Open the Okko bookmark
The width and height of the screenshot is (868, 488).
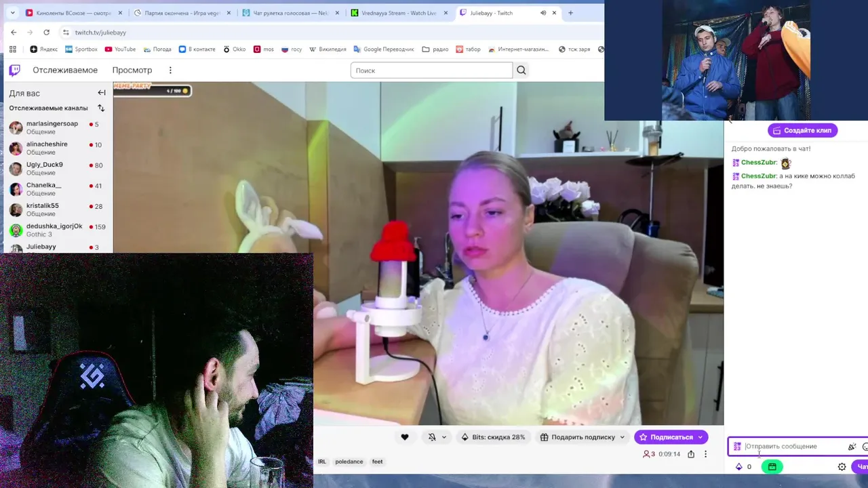tap(234, 49)
